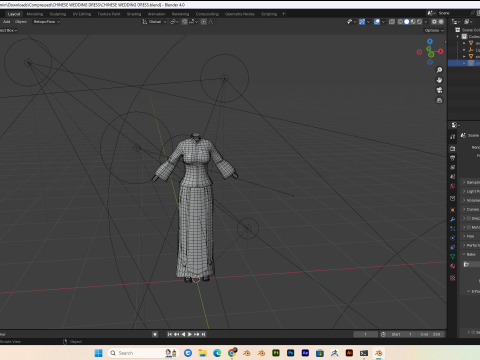Open Windows Start menu

pos(98,353)
